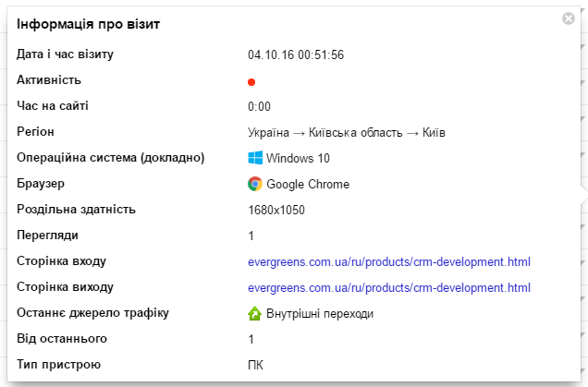Click the Google Chrome browser icon
The height and width of the screenshot is (387, 588).
(255, 184)
